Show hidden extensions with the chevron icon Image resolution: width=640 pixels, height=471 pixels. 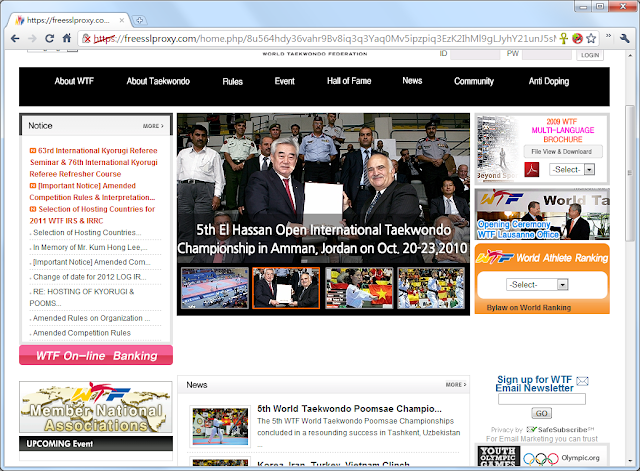click(608, 36)
